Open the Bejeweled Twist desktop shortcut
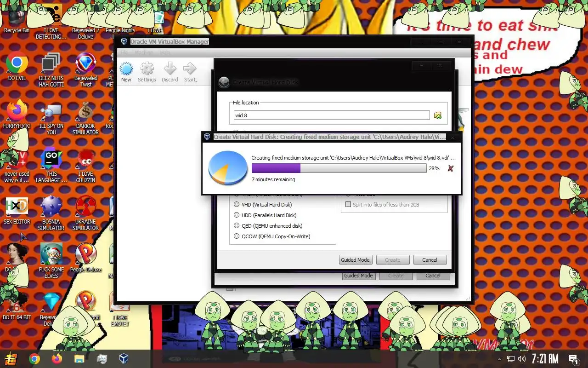This screenshot has width=588, height=368. click(x=86, y=70)
